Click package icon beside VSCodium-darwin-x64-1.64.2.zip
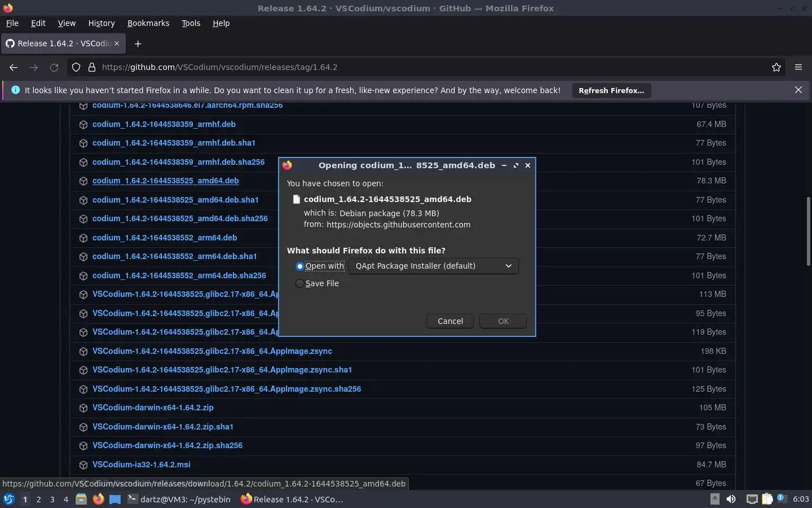This screenshot has width=812, height=508. (x=83, y=408)
